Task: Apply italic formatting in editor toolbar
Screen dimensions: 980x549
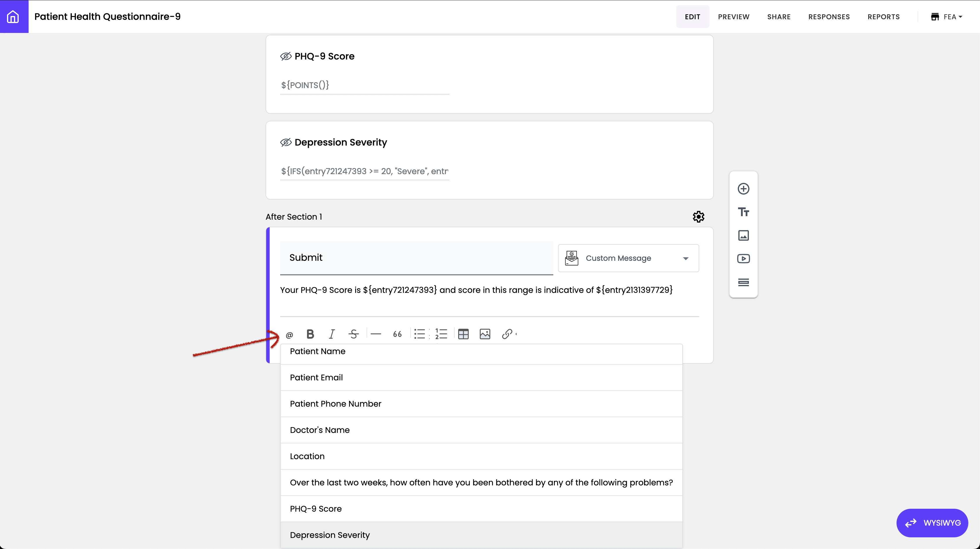Action: tap(331, 334)
